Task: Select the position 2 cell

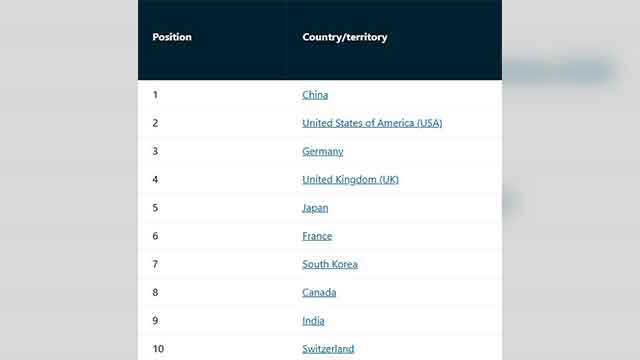Action: click(155, 123)
